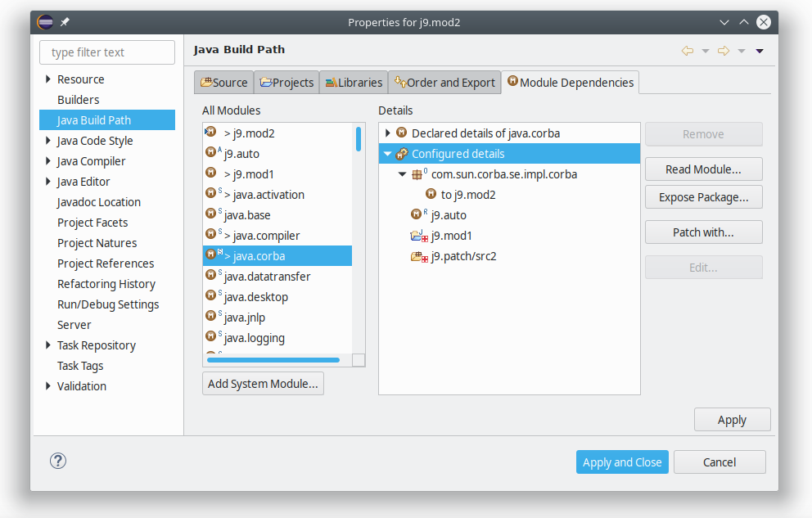Open Project Facets page
The width and height of the screenshot is (812, 518).
92,223
